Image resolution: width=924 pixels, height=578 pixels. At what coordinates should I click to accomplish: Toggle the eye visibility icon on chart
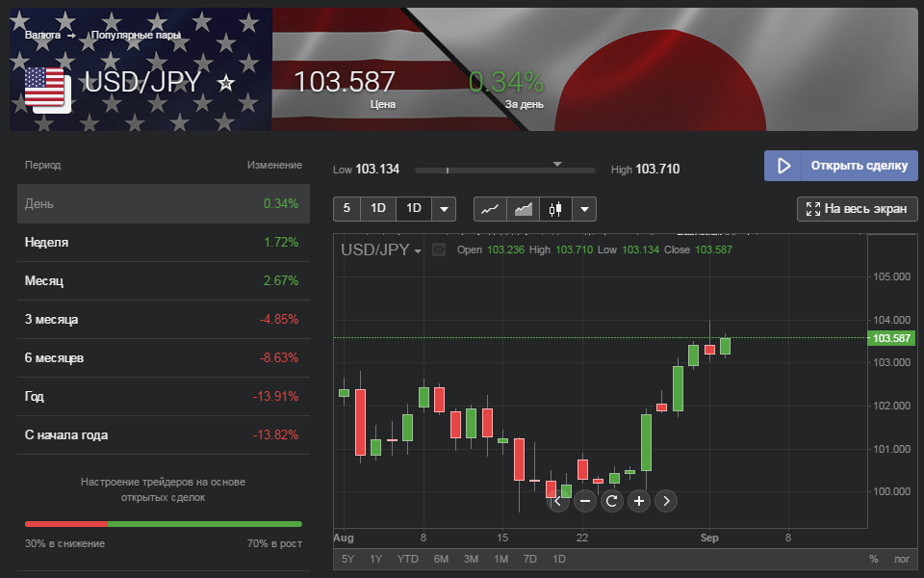439,250
